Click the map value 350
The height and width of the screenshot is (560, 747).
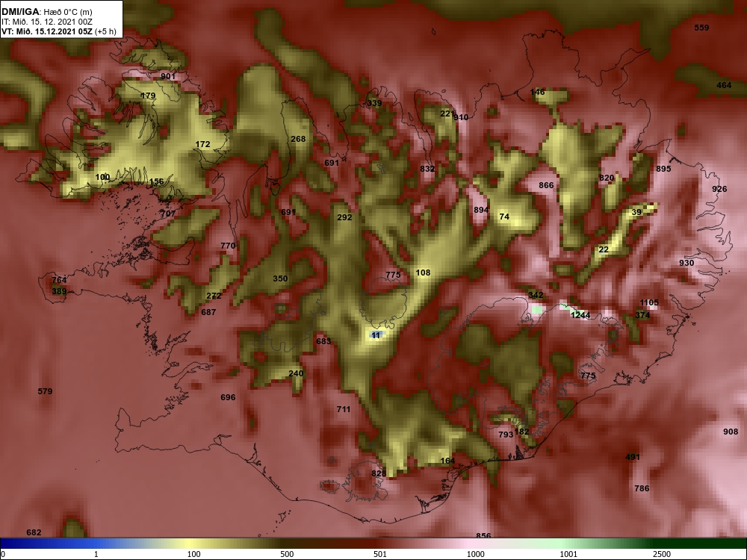pyautogui.click(x=280, y=279)
